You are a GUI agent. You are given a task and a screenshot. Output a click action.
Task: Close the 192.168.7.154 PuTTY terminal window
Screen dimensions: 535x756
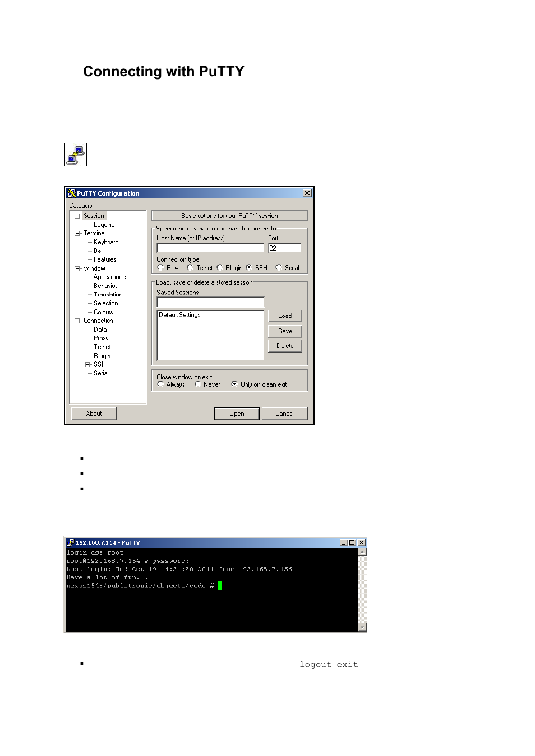pos(362,542)
